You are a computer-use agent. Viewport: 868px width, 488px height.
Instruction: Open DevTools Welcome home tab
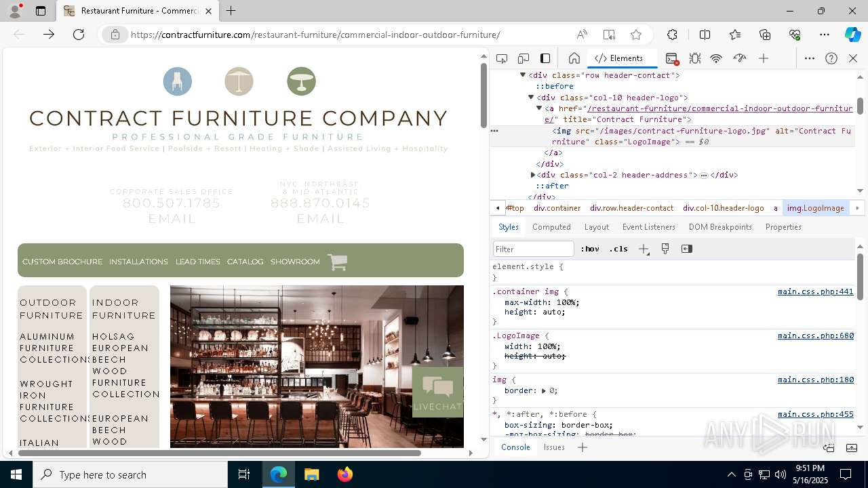click(x=574, y=58)
